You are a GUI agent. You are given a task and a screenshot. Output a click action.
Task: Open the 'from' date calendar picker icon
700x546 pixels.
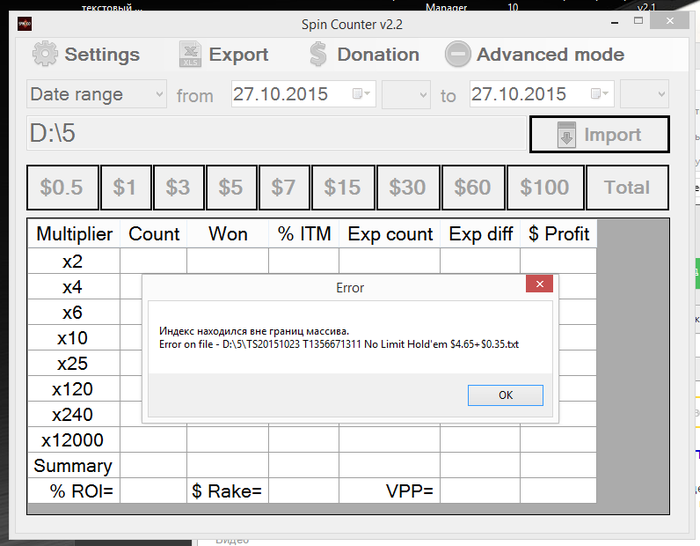tap(361, 94)
